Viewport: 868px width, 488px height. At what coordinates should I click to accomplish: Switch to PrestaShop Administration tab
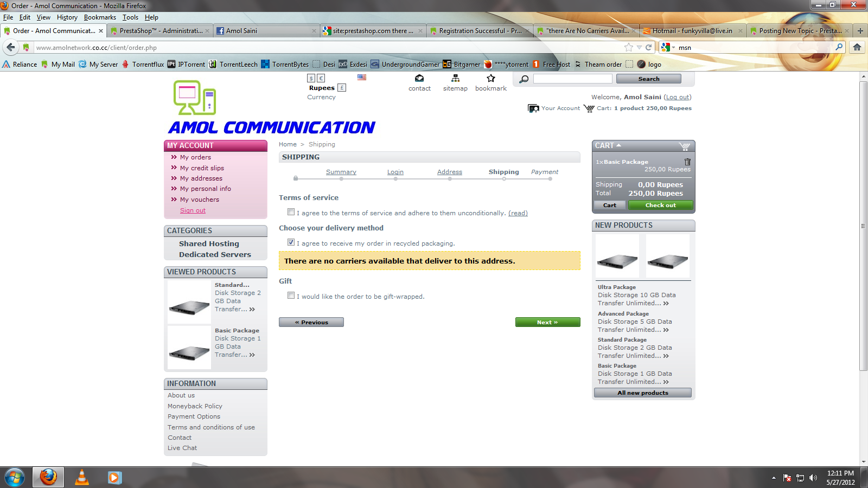point(160,31)
